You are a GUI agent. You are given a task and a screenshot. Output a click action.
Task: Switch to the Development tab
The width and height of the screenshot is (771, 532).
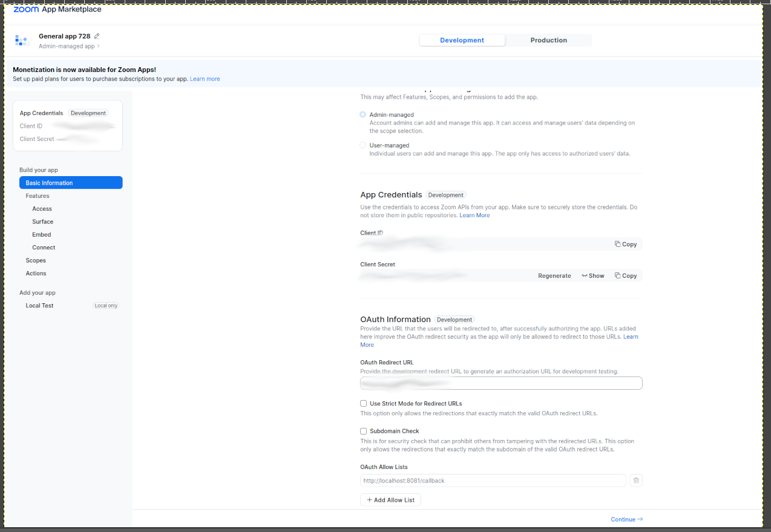[462, 40]
